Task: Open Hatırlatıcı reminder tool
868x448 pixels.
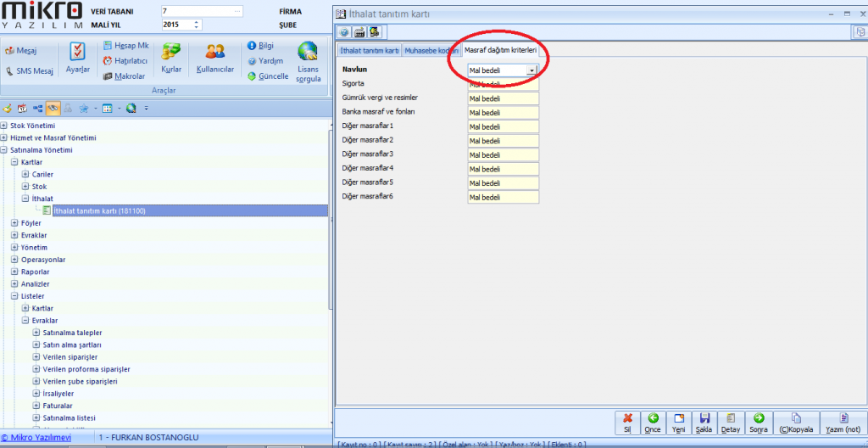Action: click(125, 61)
